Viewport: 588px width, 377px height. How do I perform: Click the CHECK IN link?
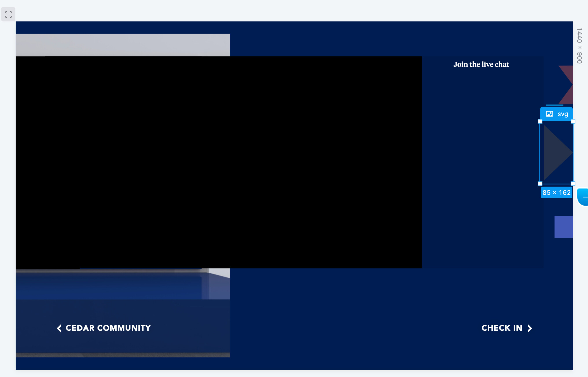(x=502, y=328)
